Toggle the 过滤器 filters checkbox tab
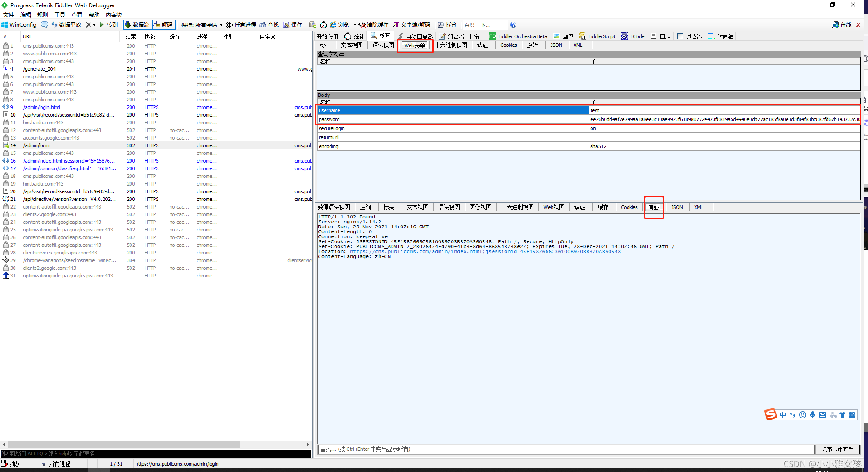 pos(689,36)
